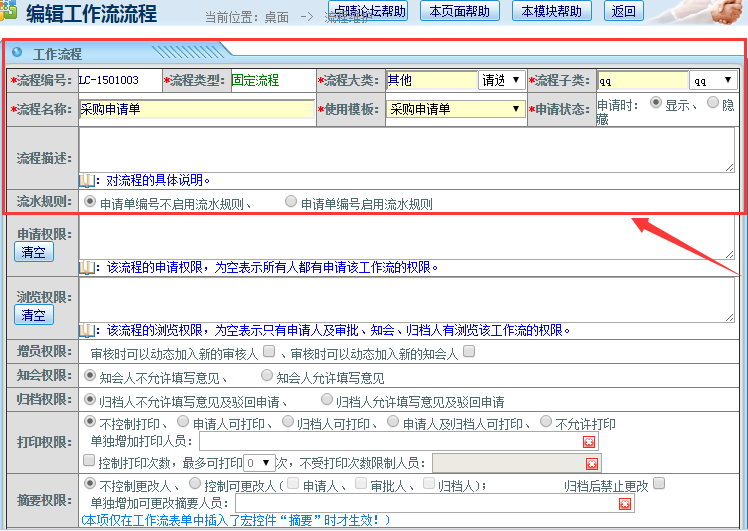Screen dimensions: 748x531
Task: Clear the 单独增加打印人员 field via red X
Action: coord(589,441)
